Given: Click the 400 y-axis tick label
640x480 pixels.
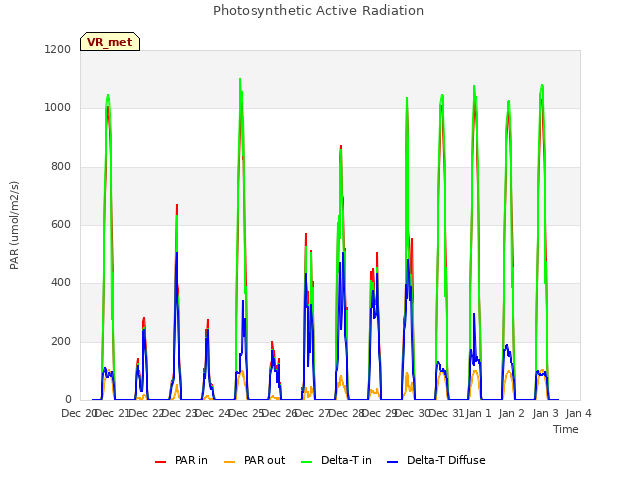Looking at the screenshot, I should pyautogui.click(x=61, y=283).
